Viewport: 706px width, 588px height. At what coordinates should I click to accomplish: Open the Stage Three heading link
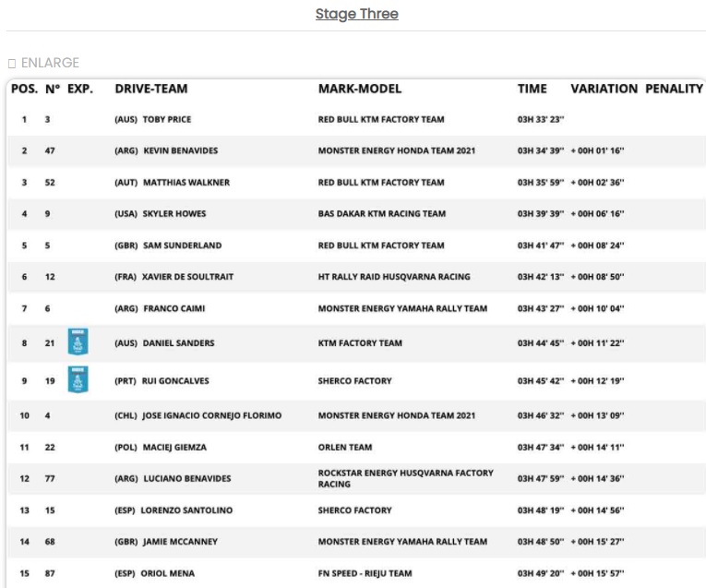[x=356, y=14]
